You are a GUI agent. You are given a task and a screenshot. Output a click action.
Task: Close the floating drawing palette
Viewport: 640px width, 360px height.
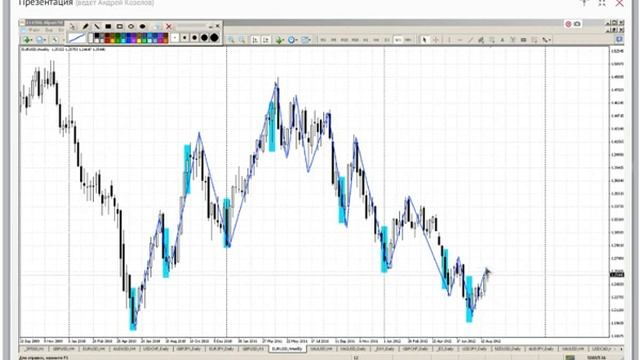point(218,26)
